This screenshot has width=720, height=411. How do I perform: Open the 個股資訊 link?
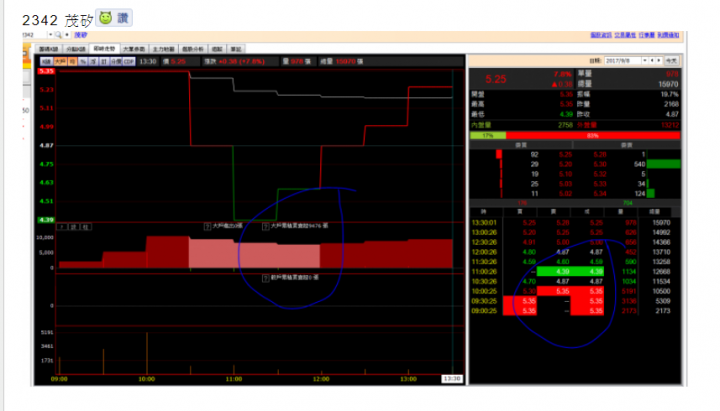601,35
